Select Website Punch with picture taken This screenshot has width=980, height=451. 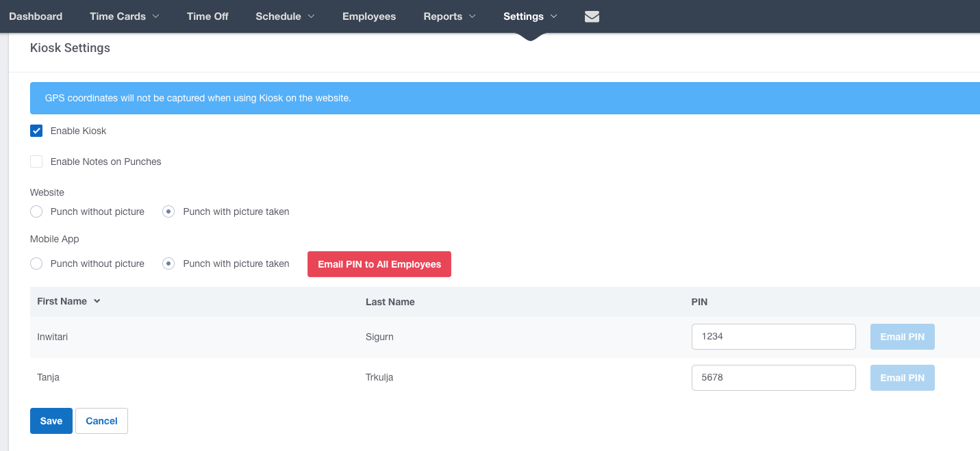[x=168, y=211]
